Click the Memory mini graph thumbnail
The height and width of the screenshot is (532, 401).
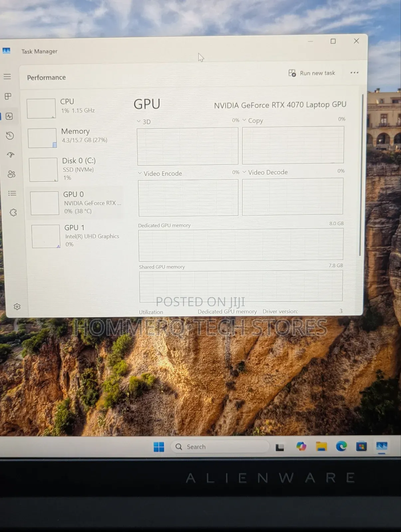tap(42, 138)
